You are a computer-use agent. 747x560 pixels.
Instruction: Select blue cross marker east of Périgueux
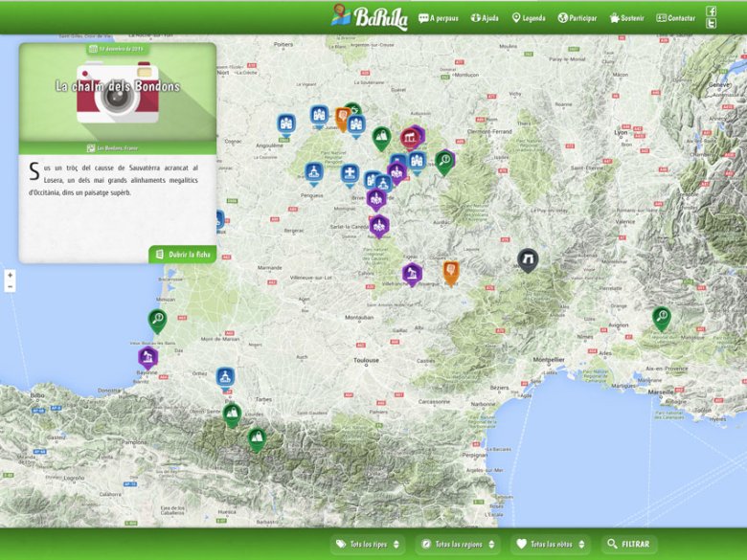[350, 175]
